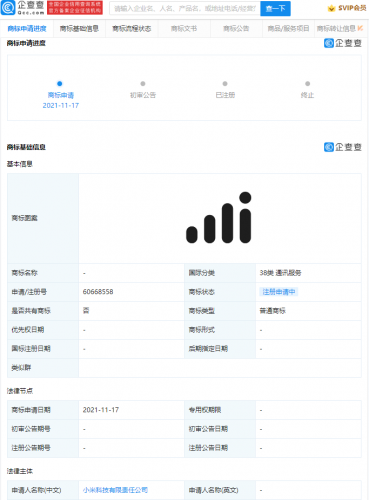Viewport: 369px width, 500px height.
Task: Click the Qcc.com logo icon
Action: point(8,8)
